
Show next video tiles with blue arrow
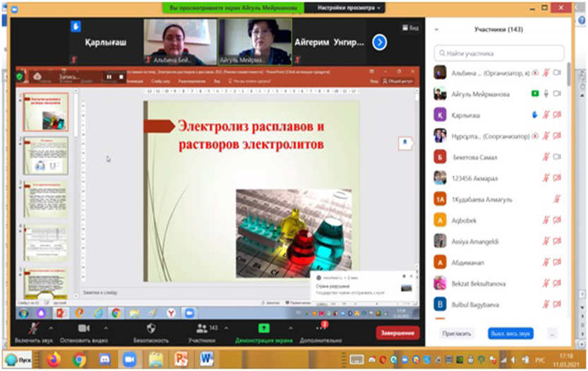380,42
